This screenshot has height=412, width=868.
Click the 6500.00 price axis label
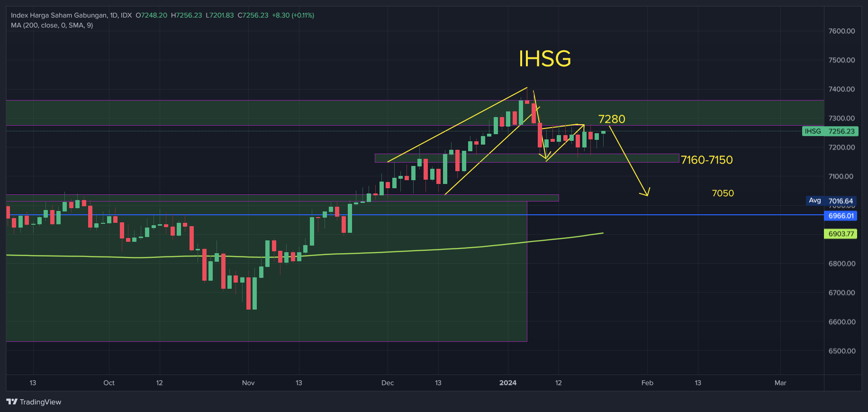tap(841, 351)
